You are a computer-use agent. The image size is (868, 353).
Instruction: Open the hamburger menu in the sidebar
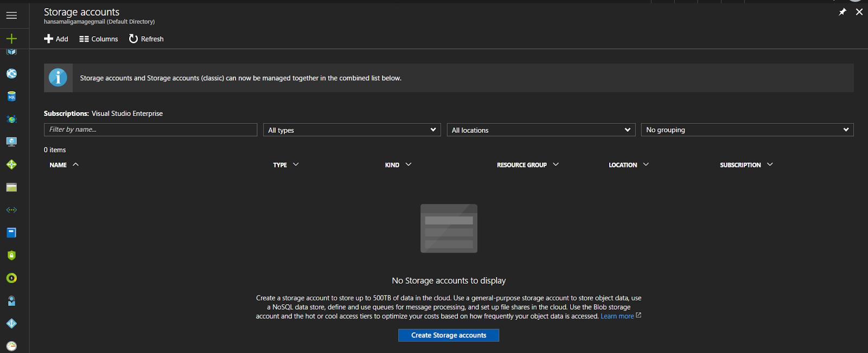11,16
